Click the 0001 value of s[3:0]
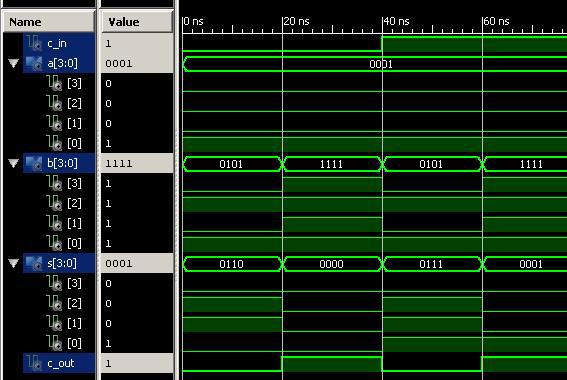This screenshot has height=380, width=567. point(119,263)
